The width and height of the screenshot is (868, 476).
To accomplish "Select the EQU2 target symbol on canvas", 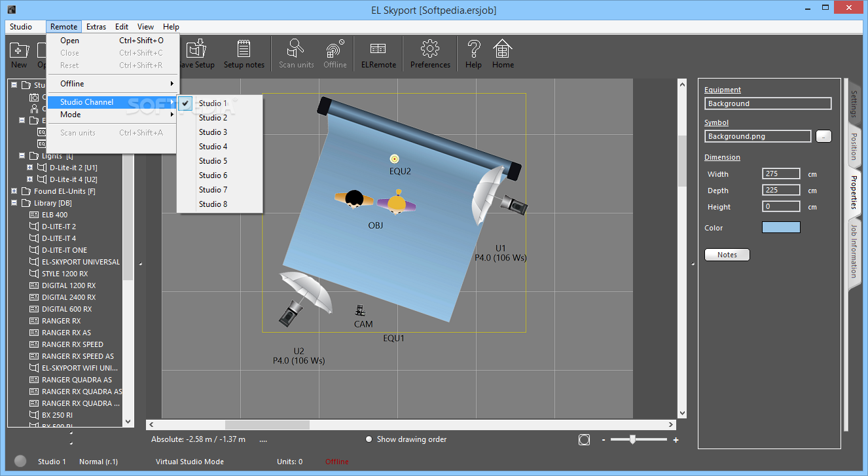I will click(395, 158).
